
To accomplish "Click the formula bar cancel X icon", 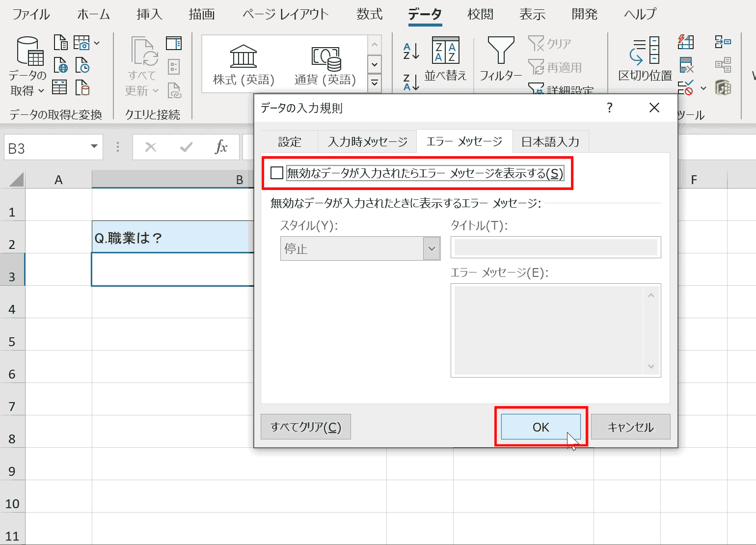I will click(x=151, y=147).
